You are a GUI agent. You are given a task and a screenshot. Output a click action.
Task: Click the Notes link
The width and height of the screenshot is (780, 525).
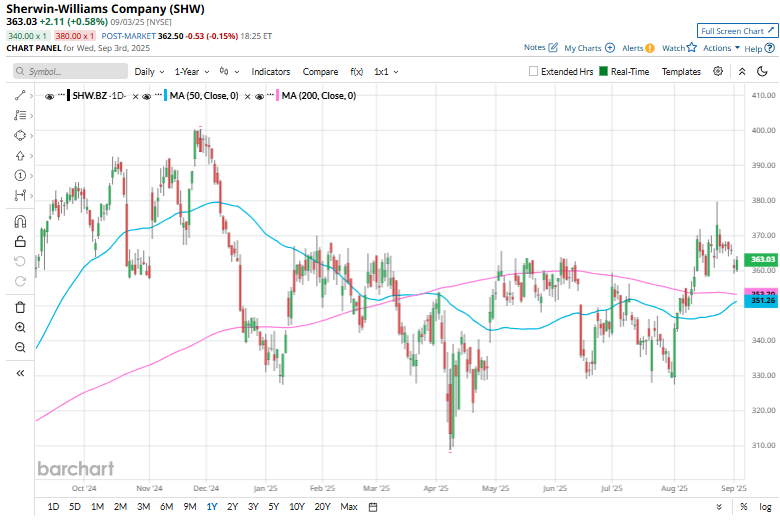pyautogui.click(x=534, y=47)
